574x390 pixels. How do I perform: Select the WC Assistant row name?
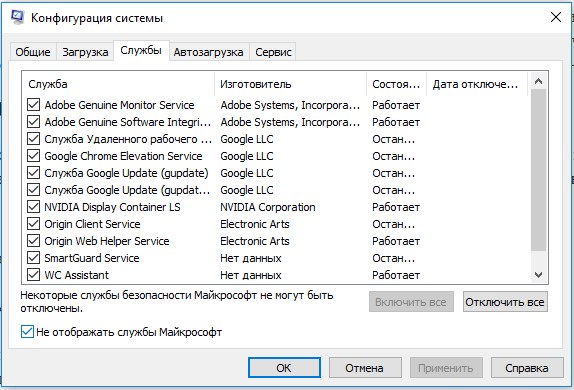77,275
